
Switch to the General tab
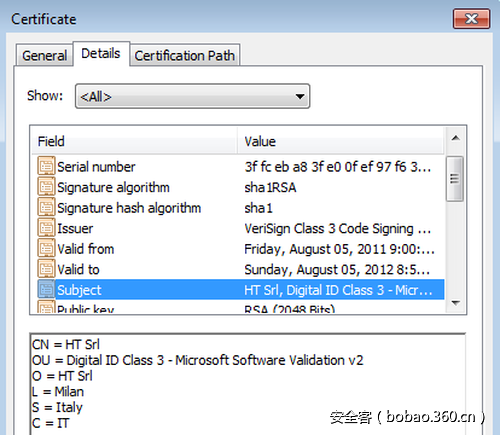pos(44,55)
